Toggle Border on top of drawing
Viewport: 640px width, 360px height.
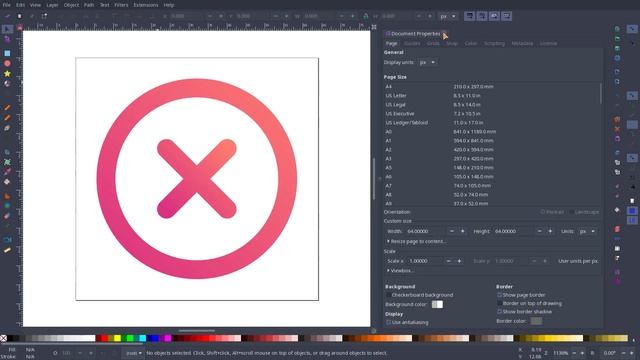(499, 303)
